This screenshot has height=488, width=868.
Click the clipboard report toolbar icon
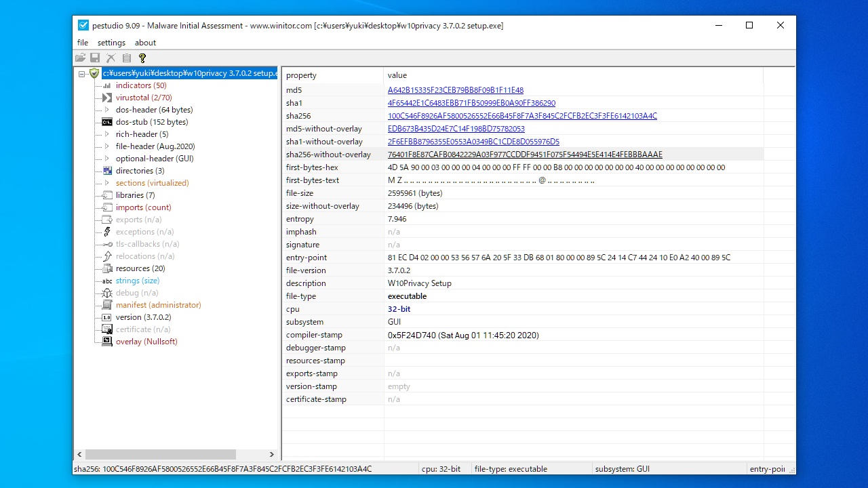pos(126,58)
